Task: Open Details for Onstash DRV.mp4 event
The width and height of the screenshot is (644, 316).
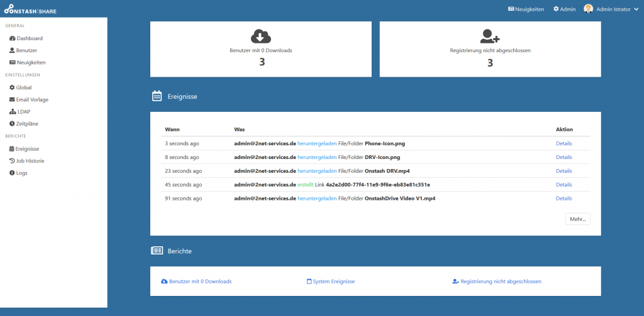Action: pos(564,171)
